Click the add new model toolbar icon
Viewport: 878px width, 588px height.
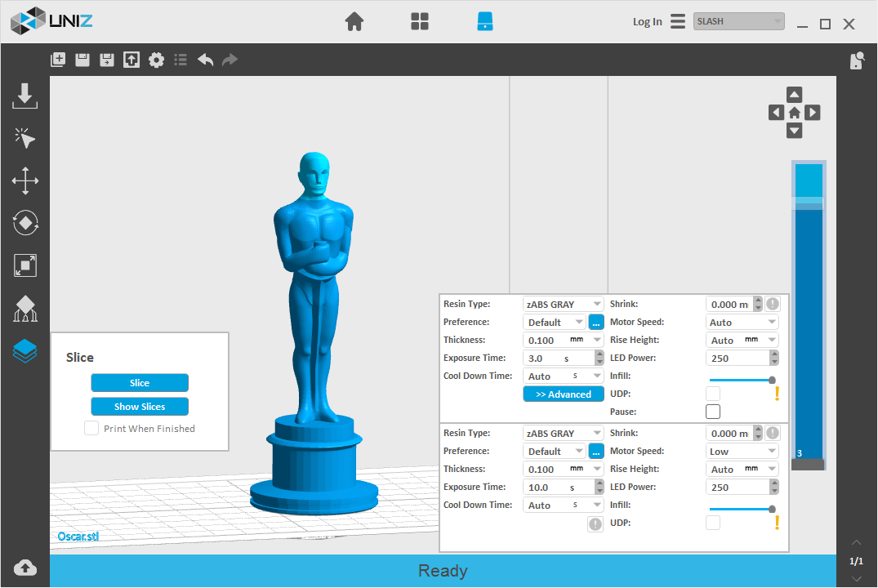point(58,60)
